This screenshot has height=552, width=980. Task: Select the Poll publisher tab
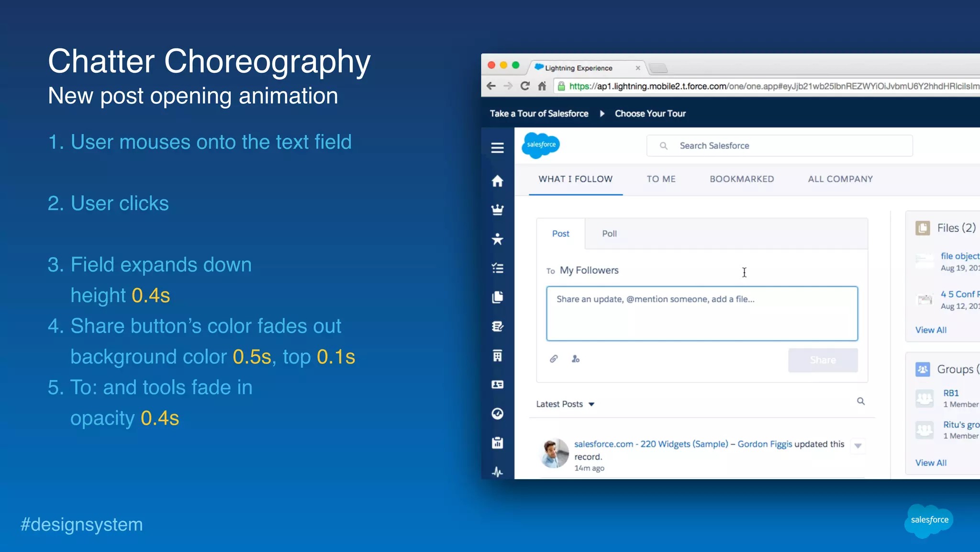tap(609, 234)
